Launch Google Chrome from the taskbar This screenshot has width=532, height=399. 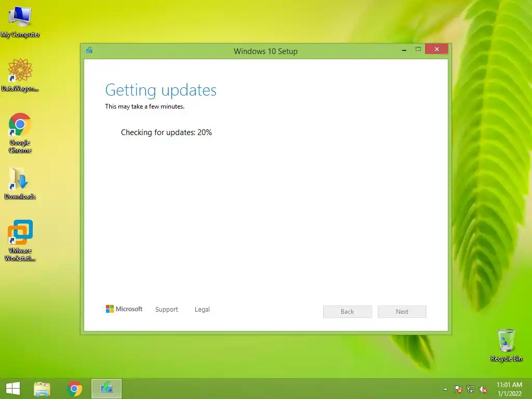[x=74, y=389]
